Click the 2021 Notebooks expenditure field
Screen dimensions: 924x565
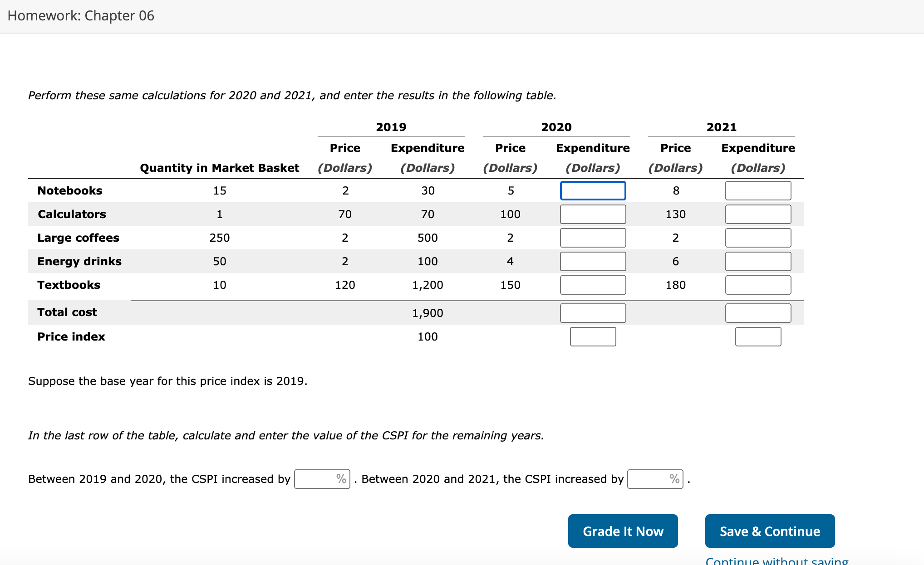click(x=758, y=190)
